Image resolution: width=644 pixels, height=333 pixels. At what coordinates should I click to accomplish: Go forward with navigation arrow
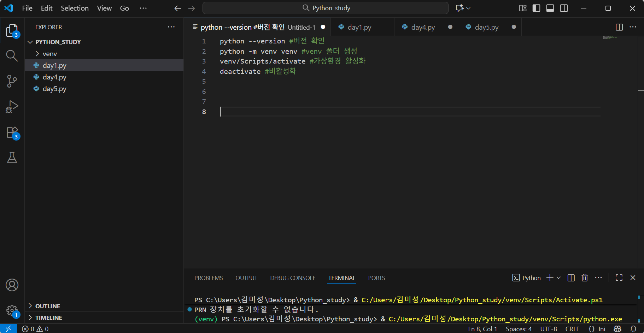coord(192,8)
